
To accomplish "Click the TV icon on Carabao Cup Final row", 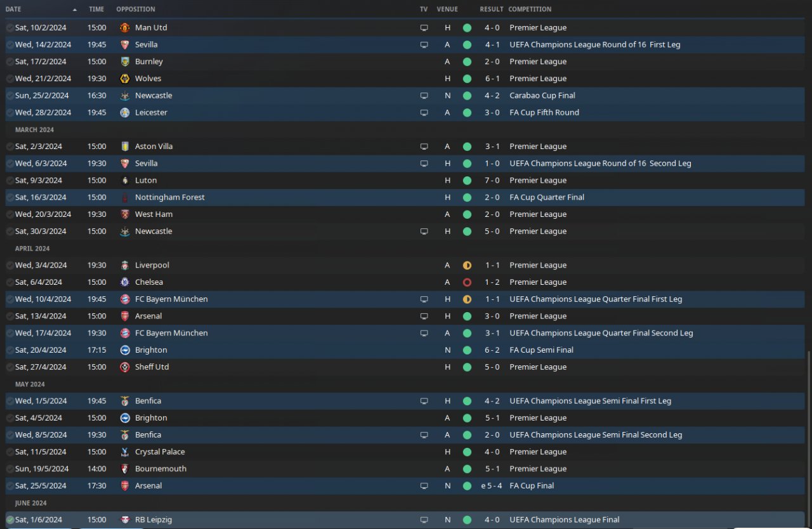I will coord(424,96).
